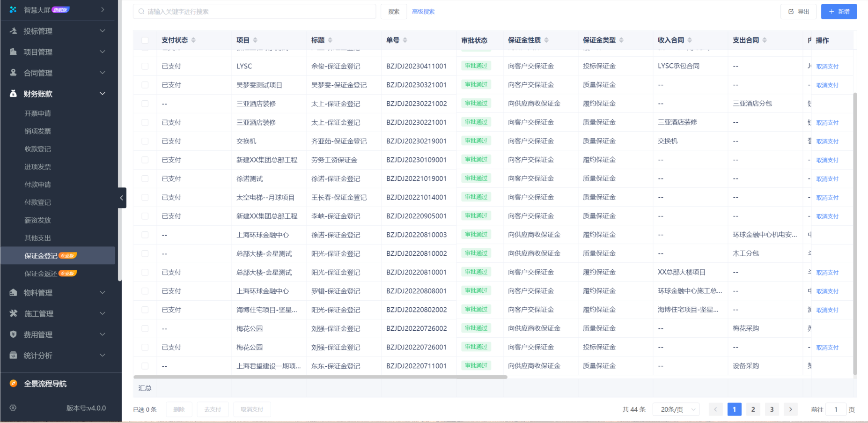This screenshot has height=423, width=868.
Task: Click the settings gear at bottom left
Action: click(13, 408)
